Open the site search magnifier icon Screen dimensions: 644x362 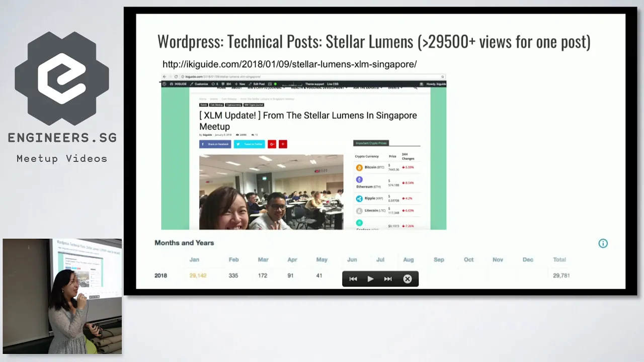(x=416, y=87)
